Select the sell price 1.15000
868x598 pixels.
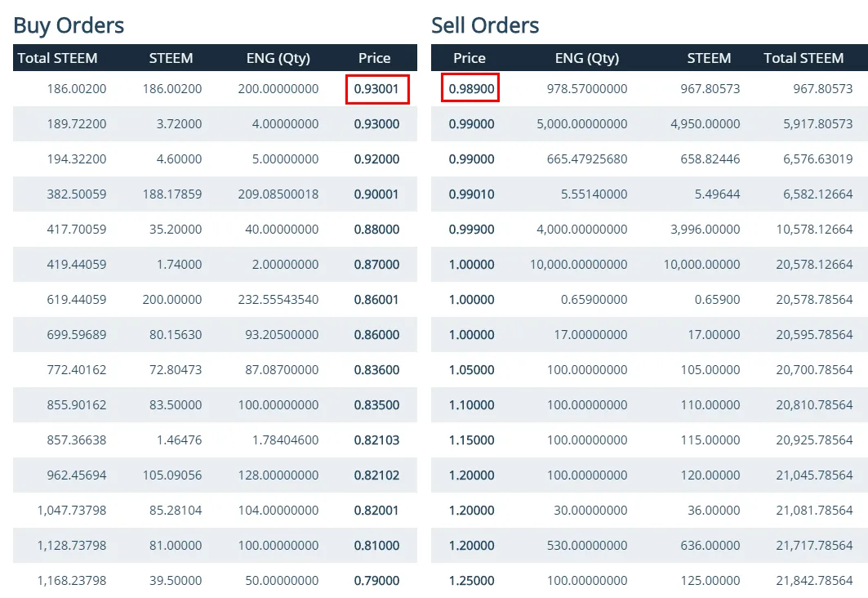(x=471, y=440)
